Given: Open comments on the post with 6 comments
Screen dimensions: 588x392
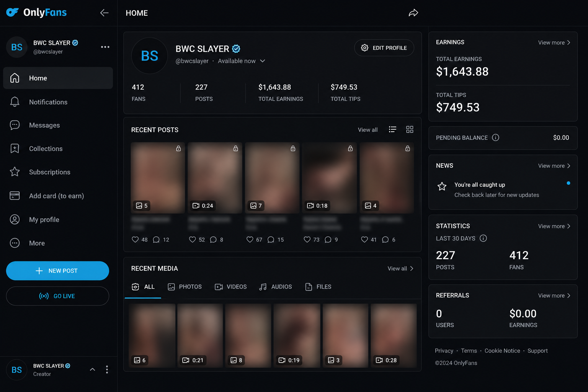Looking at the screenshot, I should [x=385, y=240].
